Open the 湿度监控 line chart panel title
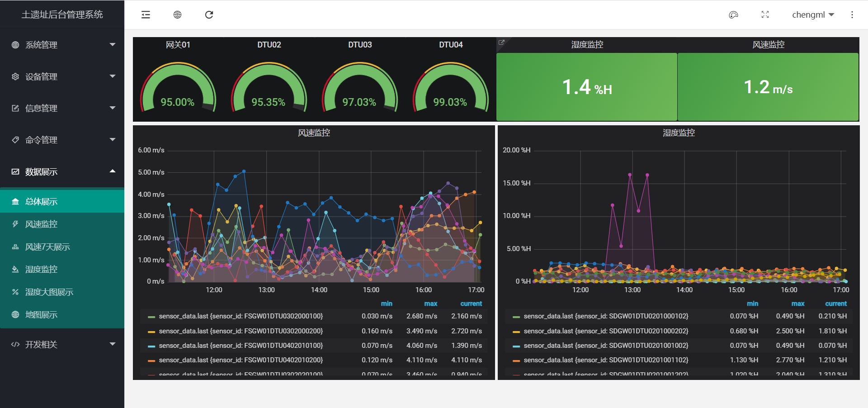 pos(679,133)
